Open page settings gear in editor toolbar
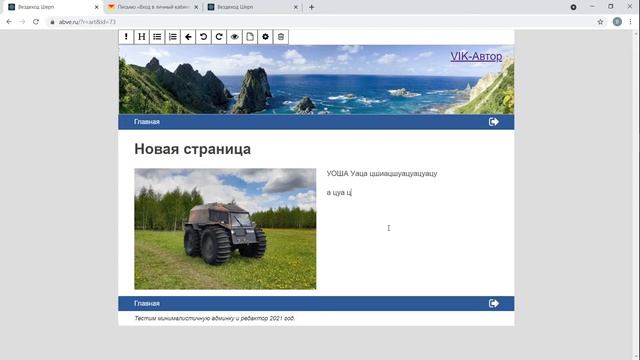The image size is (640, 360). (265, 37)
